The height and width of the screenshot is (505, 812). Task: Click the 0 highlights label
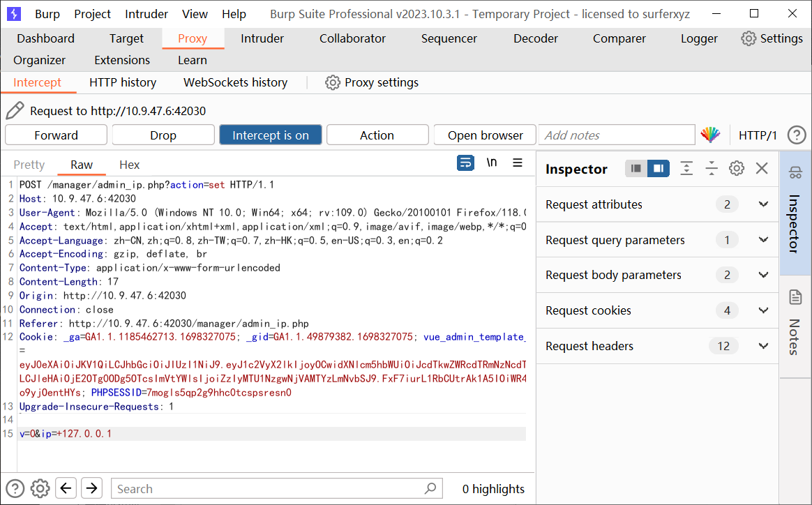tap(493, 488)
